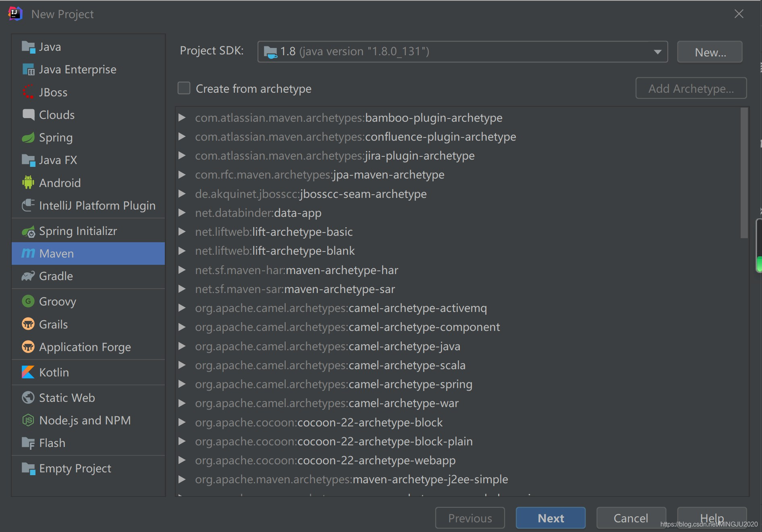Select camel-archetype-scala row text
The width and height of the screenshot is (762, 532).
(x=330, y=365)
